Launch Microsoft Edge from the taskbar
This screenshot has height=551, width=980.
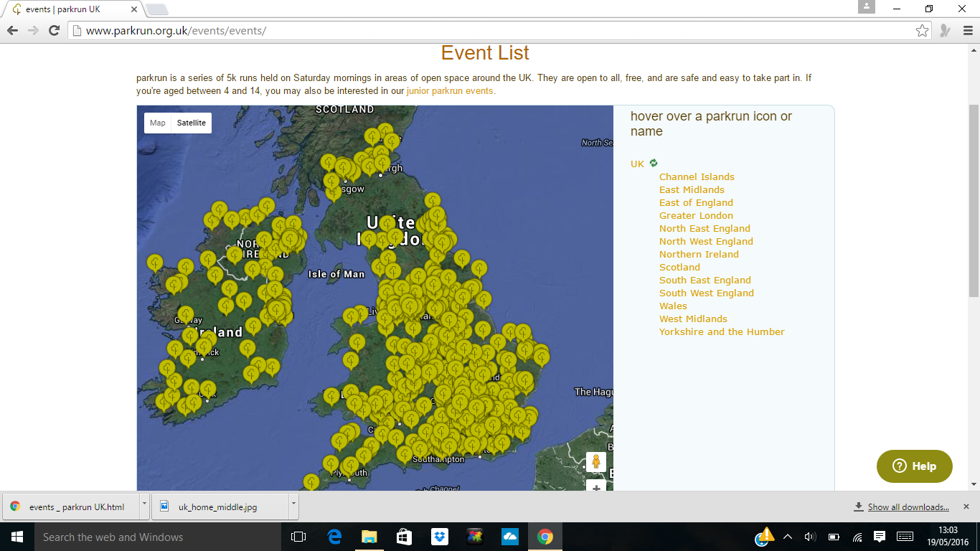pyautogui.click(x=334, y=537)
